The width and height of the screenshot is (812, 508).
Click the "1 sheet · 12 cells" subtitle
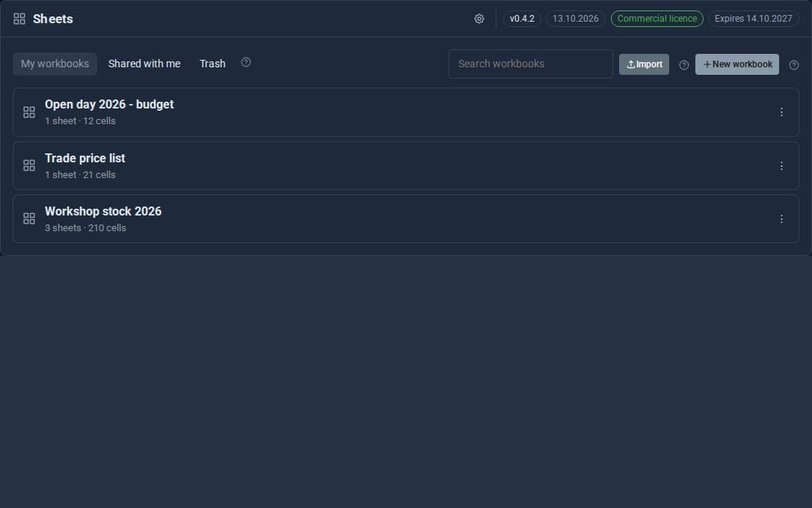point(80,120)
